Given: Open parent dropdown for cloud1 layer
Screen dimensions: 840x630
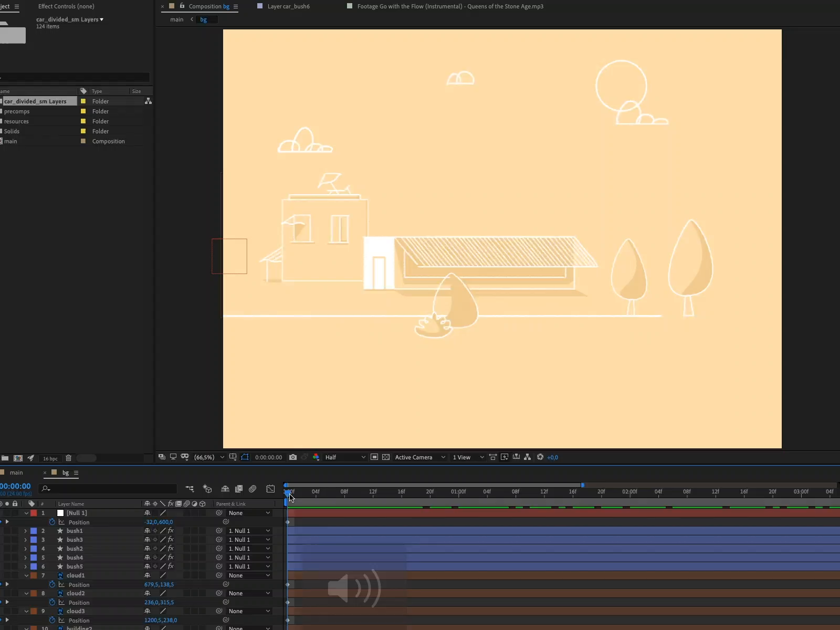Looking at the screenshot, I should click(x=249, y=575).
